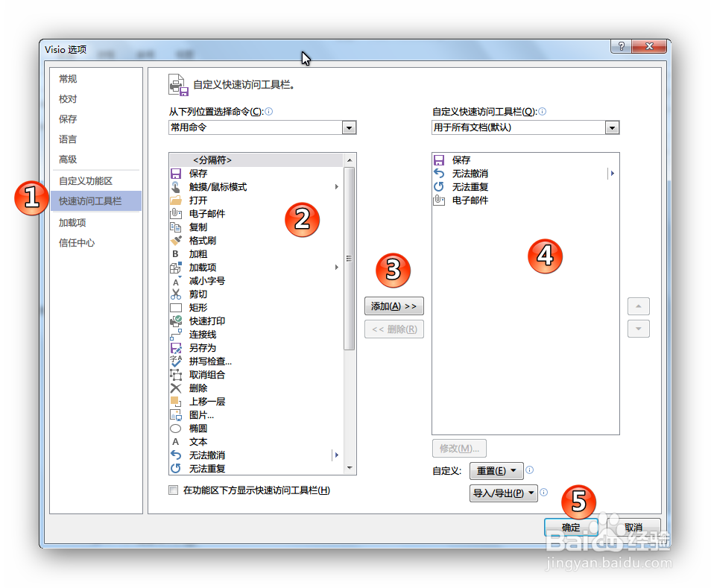This screenshot has height=588, width=711.
Task: Click the Add-ins icon in command list
Action: coord(175,268)
